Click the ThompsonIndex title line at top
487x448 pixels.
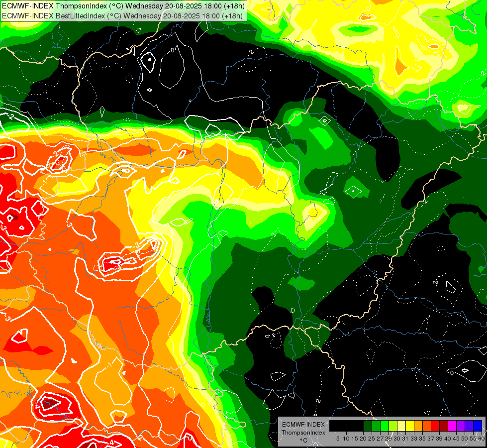point(123,6)
